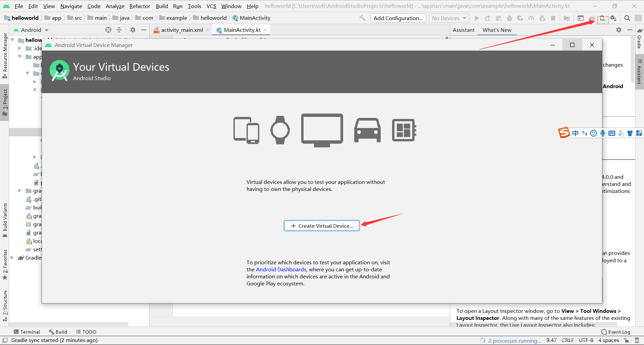Open the File menu
Viewport: 644px width, 345px height.
pos(19,6)
